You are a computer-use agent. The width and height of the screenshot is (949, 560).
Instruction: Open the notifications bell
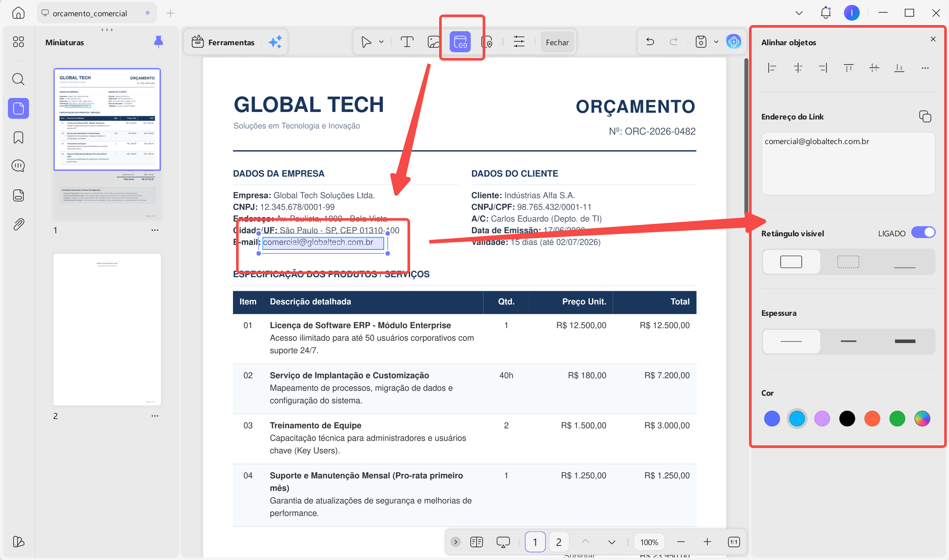(x=825, y=13)
